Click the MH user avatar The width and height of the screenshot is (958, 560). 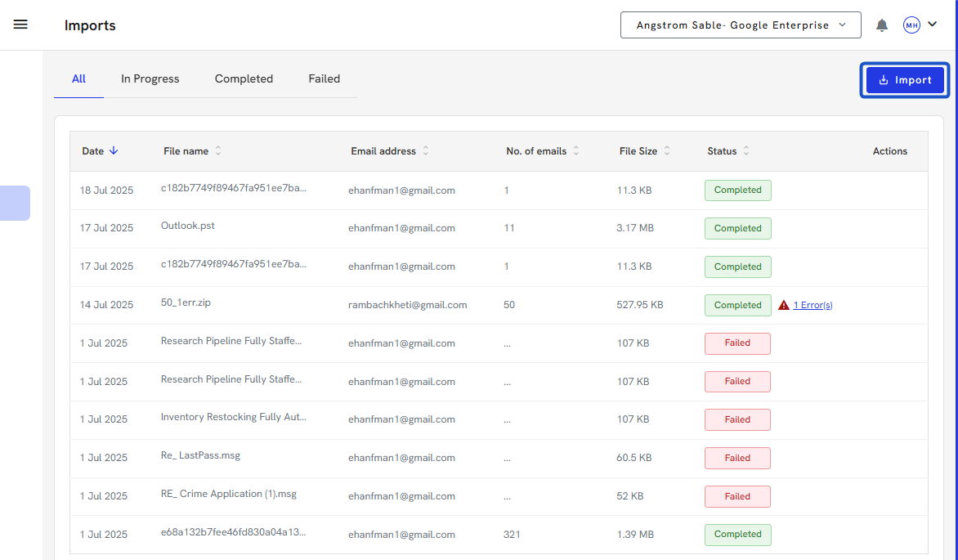click(x=911, y=25)
